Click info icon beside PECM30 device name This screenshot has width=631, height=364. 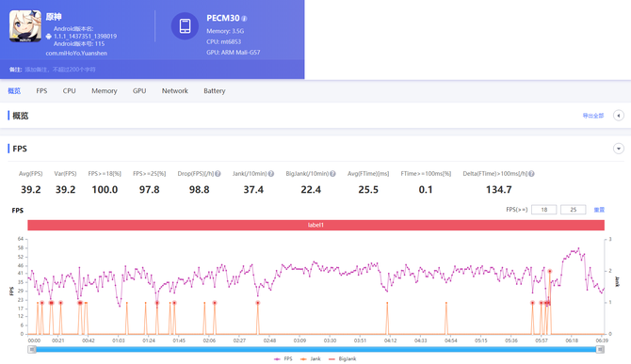[x=244, y=19]
